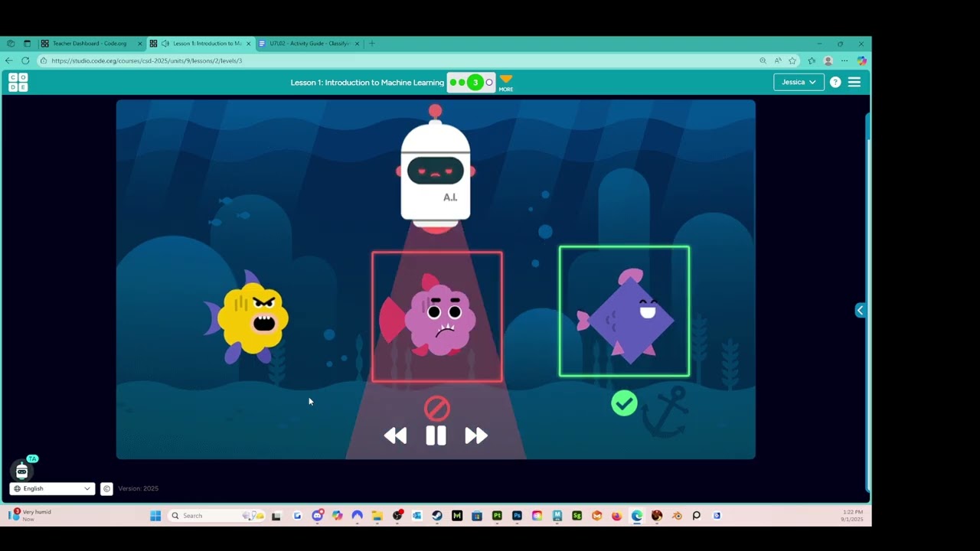Select current level 3 bubble

click(x=475, y=83)
